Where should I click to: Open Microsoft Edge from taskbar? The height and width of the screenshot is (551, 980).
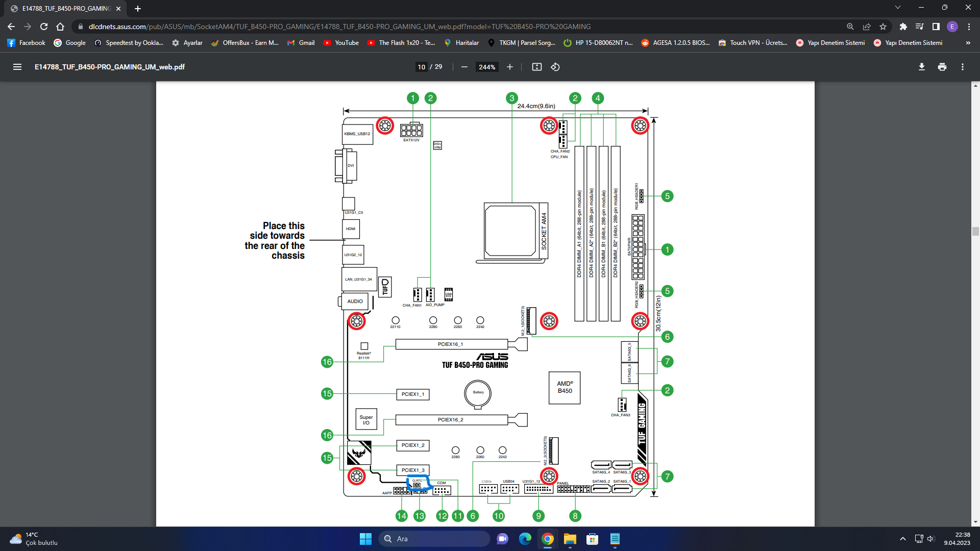(525, 539)
